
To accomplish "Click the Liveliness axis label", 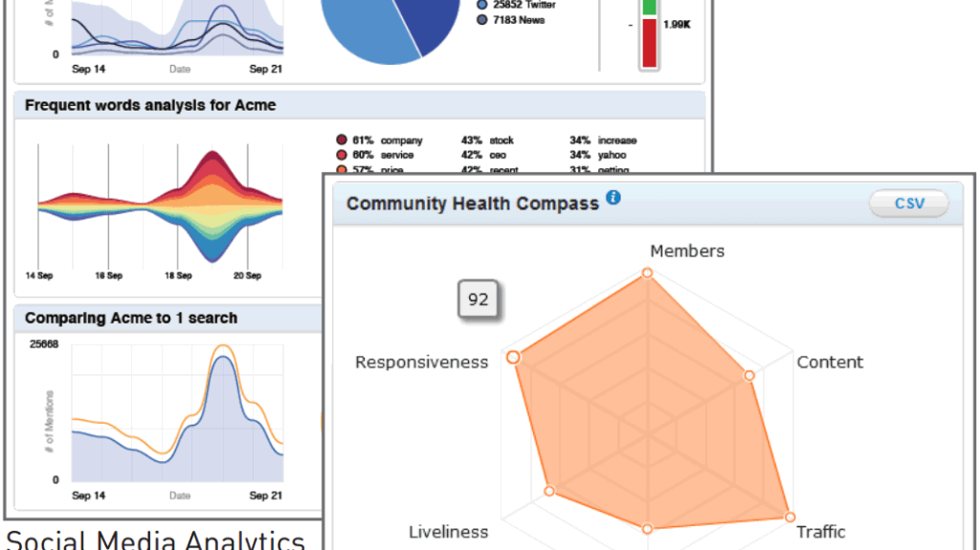I will (449, 532).
